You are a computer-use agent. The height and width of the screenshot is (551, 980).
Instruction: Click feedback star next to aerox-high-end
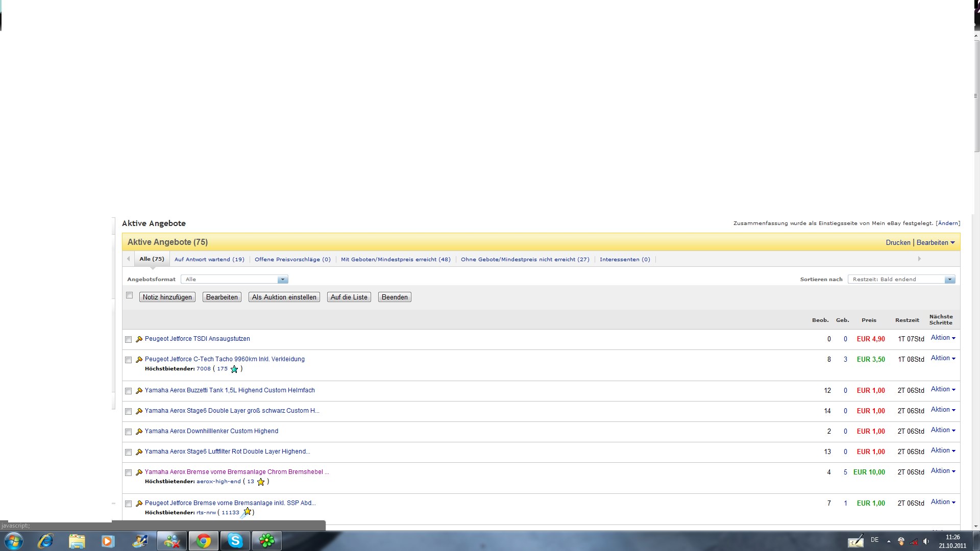261,482
